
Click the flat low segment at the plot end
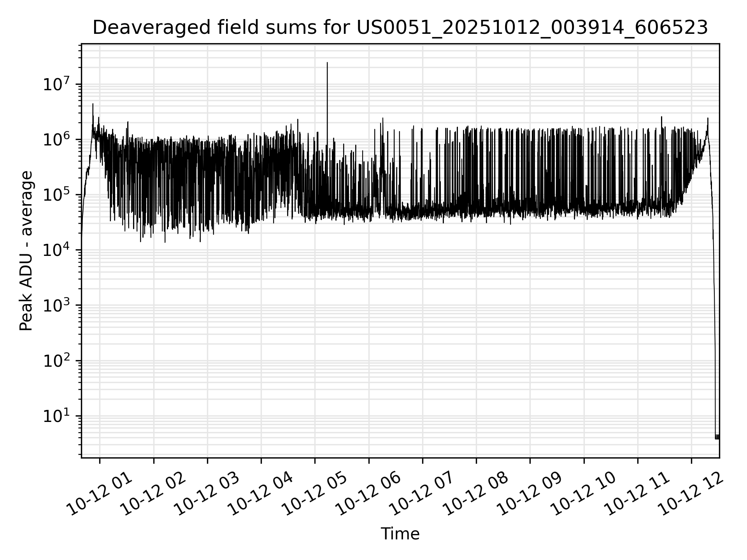point(717,437)
